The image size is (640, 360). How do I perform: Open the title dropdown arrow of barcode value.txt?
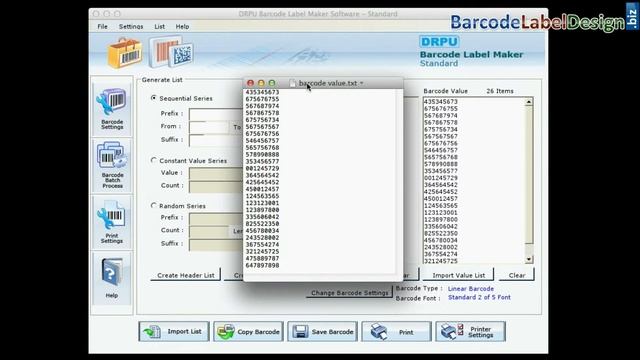point(361,83)
